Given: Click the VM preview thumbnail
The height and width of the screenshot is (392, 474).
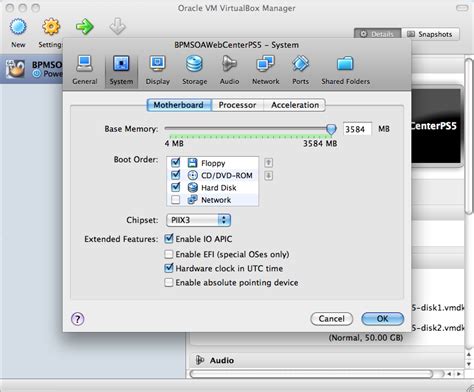Looking at the screenshot, I should pyautogui.click(x=436, y=126).
